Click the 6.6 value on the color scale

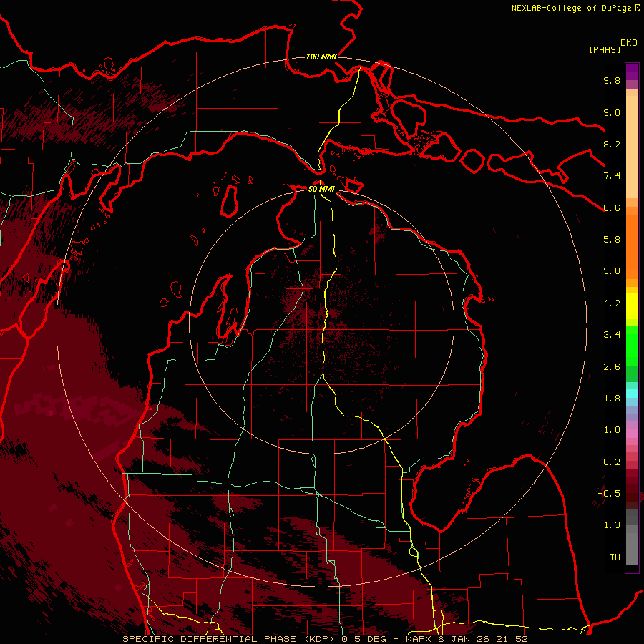click(x=612, y=208)
